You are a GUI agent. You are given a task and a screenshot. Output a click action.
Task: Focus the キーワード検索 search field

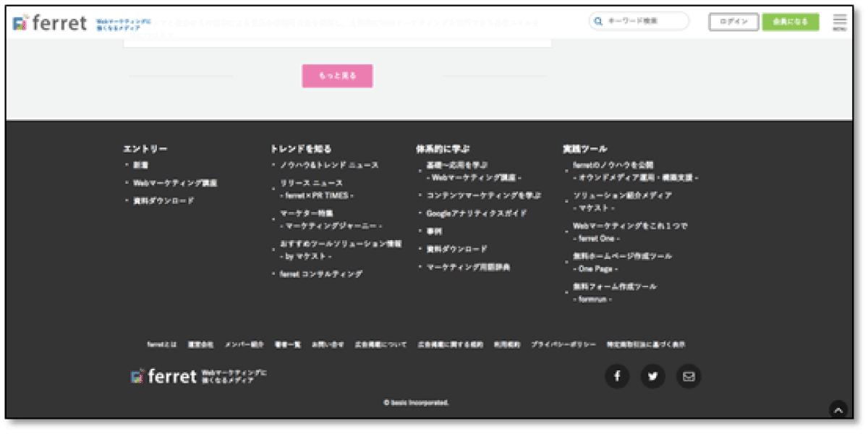639,22
